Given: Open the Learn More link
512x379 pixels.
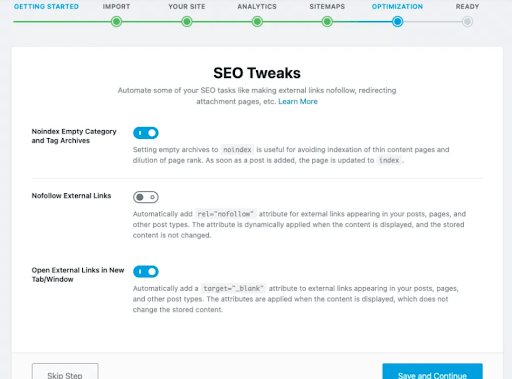Looking at the screenshot, I should [298, 101].
